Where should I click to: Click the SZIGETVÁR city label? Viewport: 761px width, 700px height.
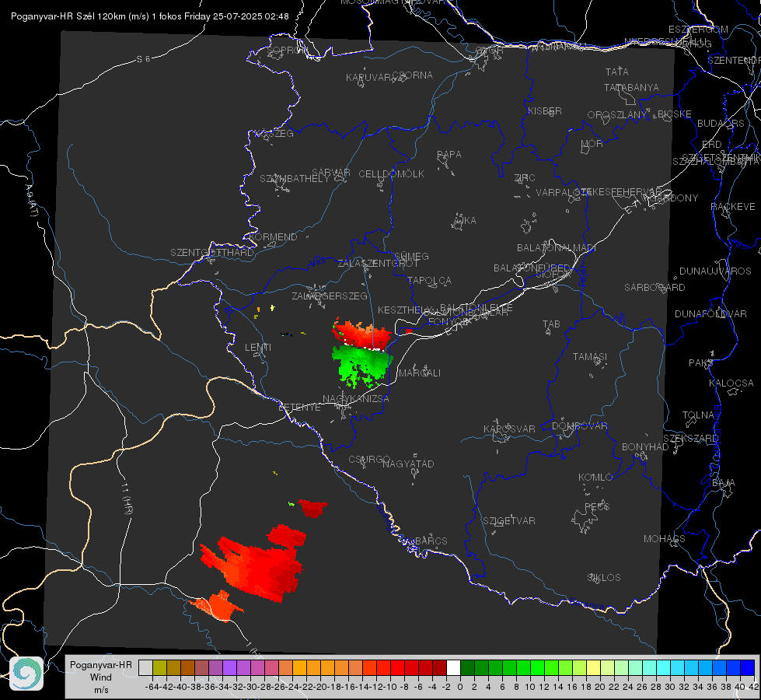[509, 521]
